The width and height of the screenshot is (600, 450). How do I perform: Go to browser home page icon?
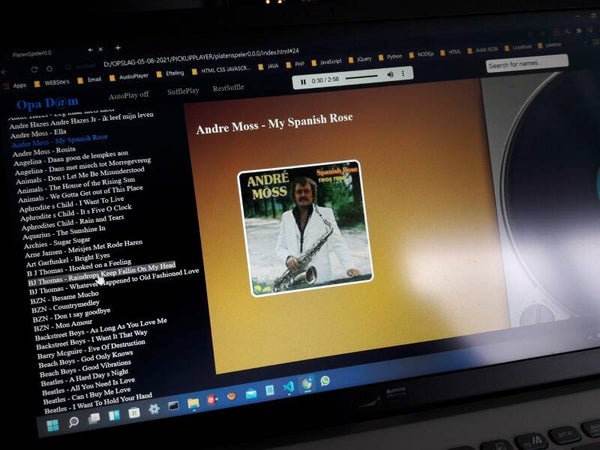49,68
